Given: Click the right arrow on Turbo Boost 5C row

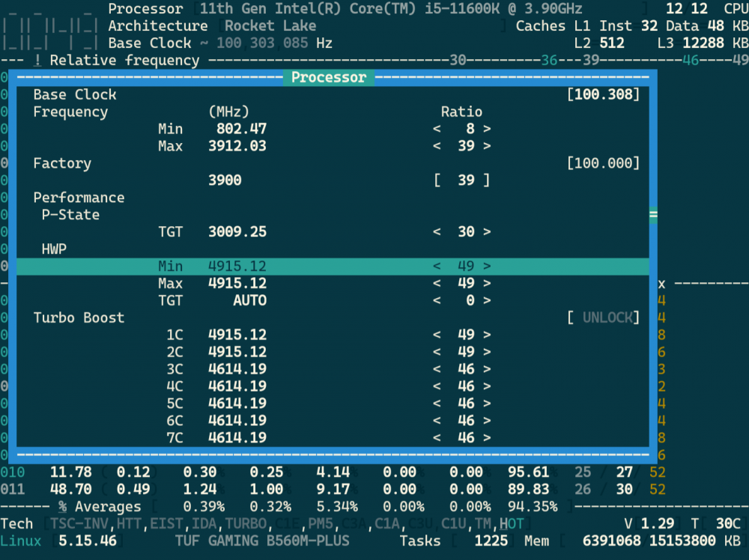Looking at the screenshot, I should coord(487,404).
